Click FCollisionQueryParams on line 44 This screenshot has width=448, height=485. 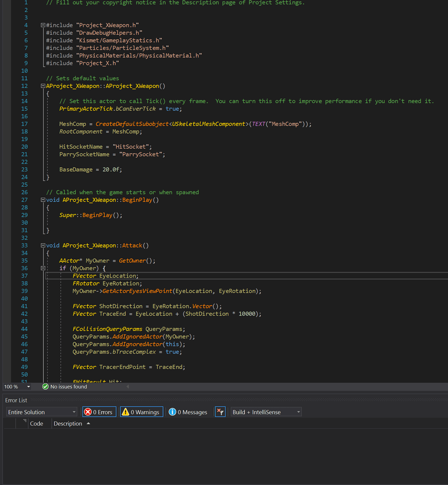[x=107, y=329]
